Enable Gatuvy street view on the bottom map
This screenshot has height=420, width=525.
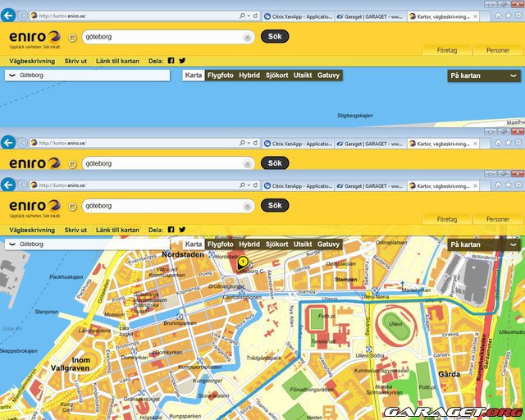tap(328, 244)
